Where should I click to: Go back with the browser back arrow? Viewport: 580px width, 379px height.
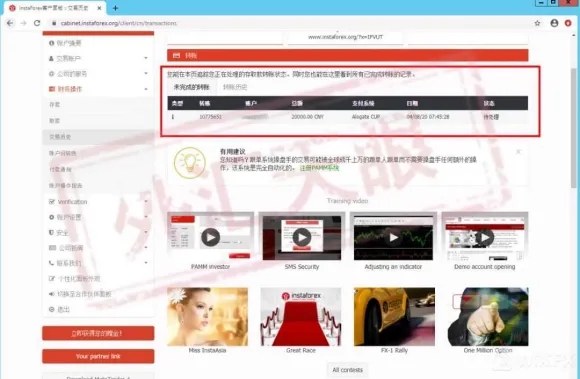point(10,23)
